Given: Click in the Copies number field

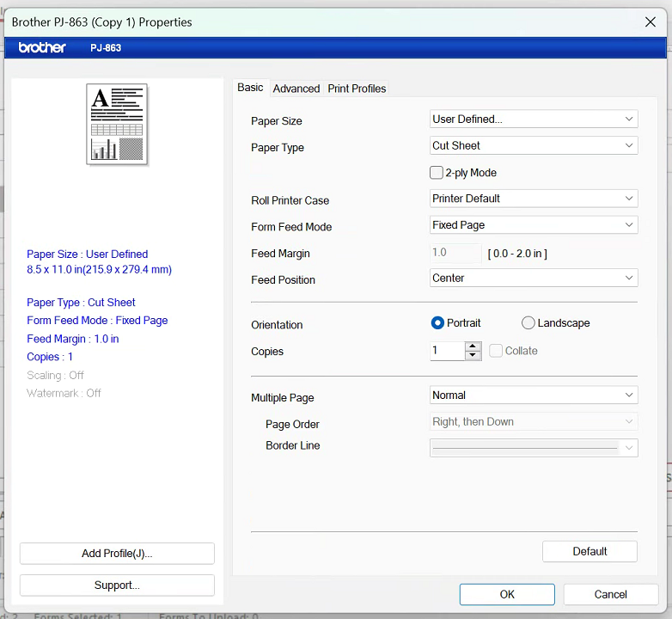Looking at the screenshot, I should coord(447,351).
